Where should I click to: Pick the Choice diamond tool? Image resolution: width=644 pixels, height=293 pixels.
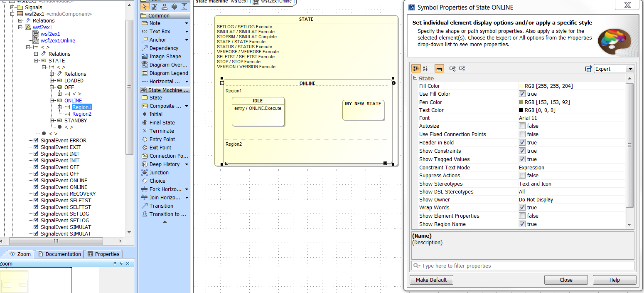[157, 181]
